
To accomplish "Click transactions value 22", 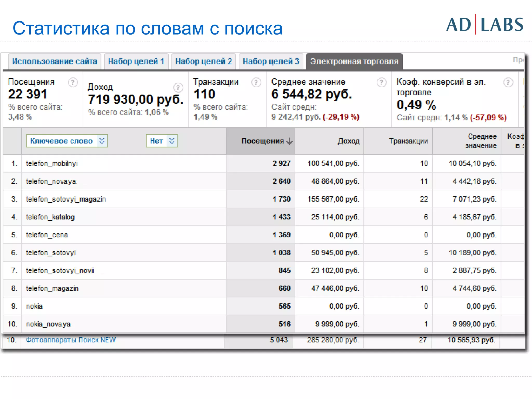I will (x=424, y=199).
